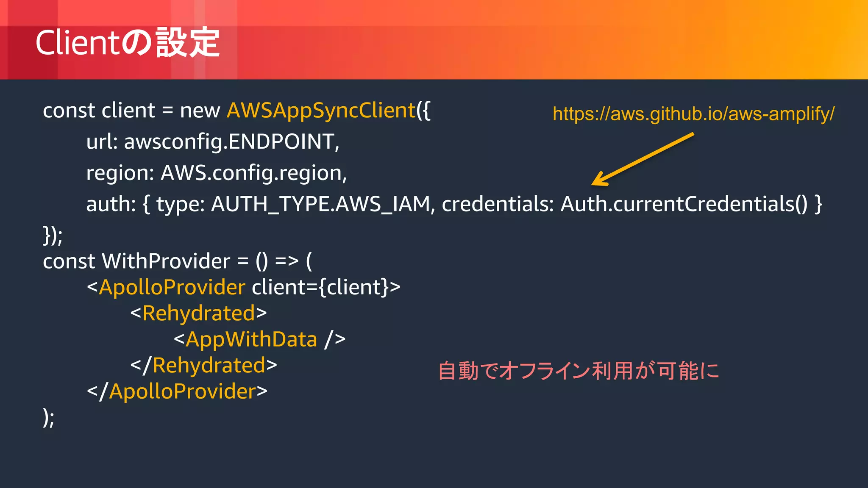
Task: Click the closing "</Rehydrated>" tag
Action: pos(203,365)
